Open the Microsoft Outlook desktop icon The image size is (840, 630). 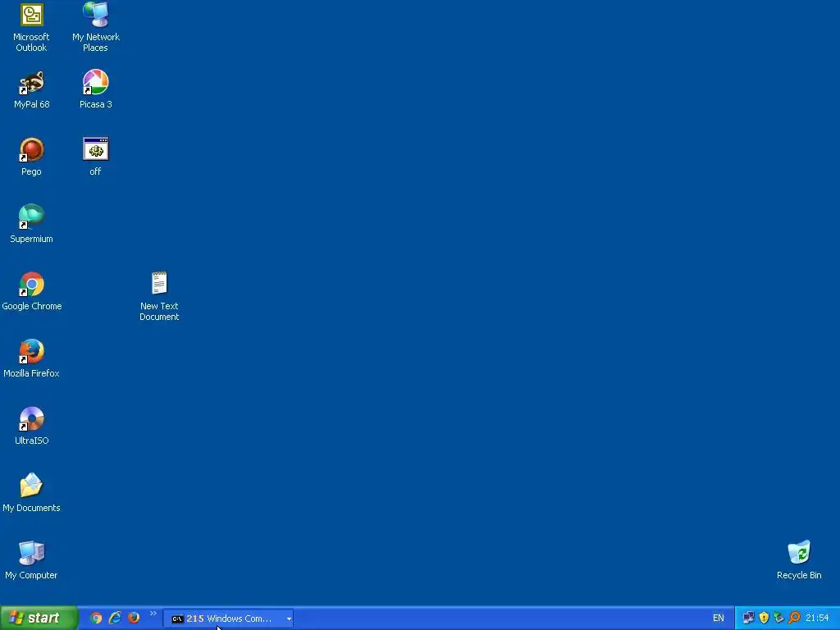(x=31, y=27)
